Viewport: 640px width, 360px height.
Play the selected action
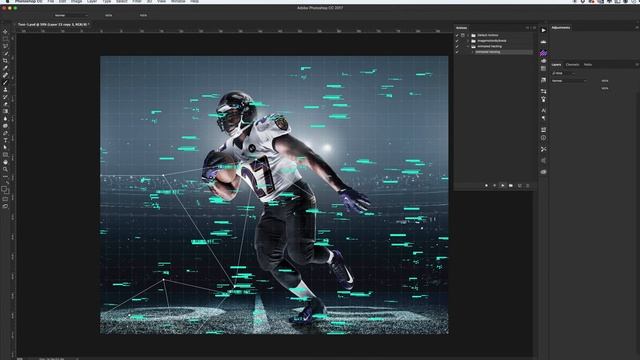[502, 186]
